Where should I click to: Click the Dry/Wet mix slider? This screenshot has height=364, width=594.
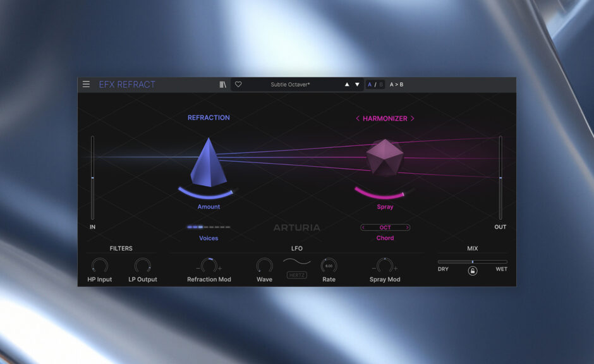(x=472, y=262)
